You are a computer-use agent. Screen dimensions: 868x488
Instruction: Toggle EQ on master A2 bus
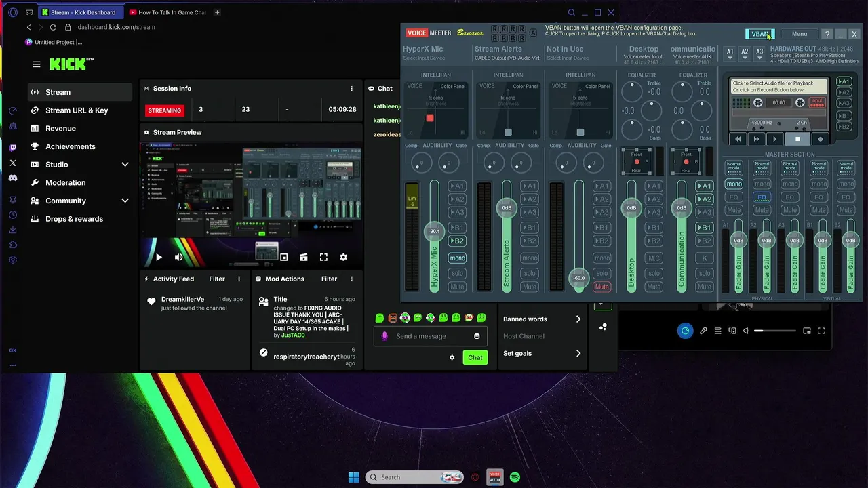point(762,197)
